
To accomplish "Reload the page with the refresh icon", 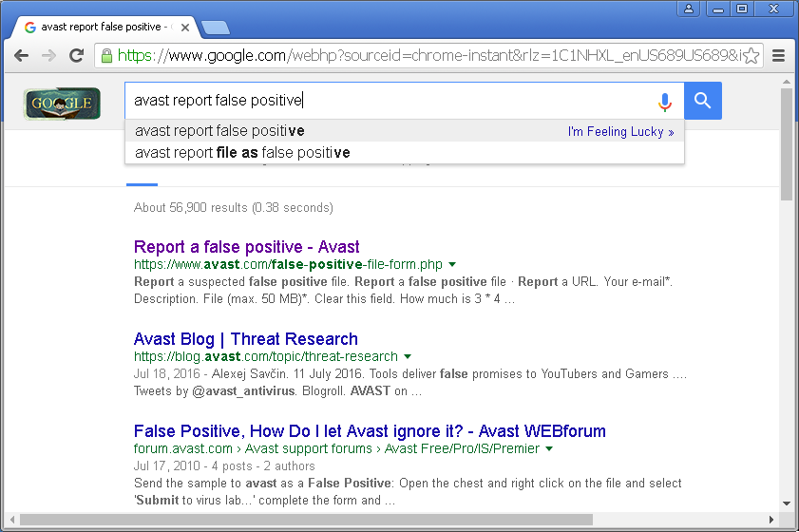I will (76, 55).
